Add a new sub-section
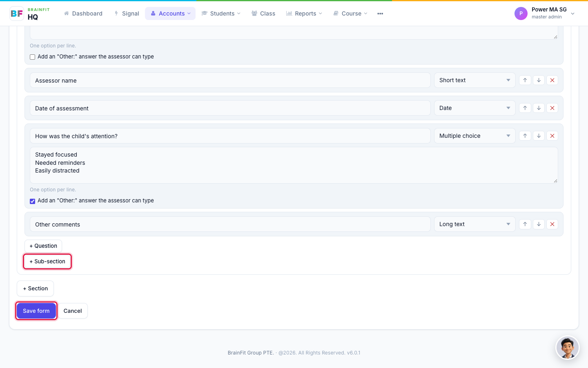Screen dimensions: 588x368 coord(47,262)
